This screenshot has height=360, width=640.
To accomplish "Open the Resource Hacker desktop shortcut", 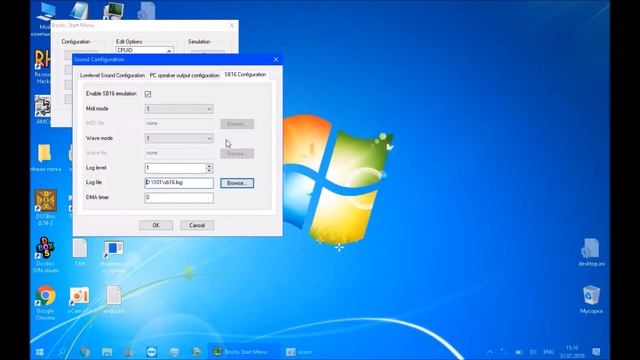I will coord(42,66).
